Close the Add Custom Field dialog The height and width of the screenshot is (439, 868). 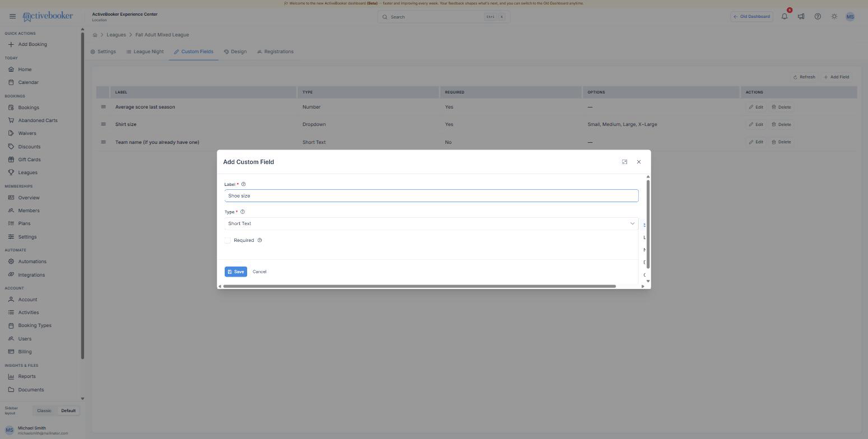point(638,162)
